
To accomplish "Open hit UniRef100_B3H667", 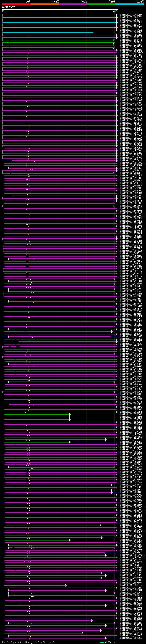I will 131,480.
